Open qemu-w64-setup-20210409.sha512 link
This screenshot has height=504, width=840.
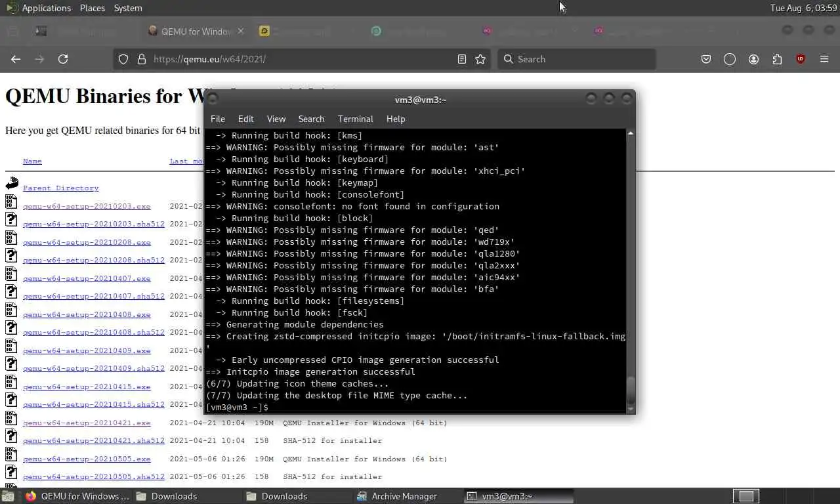(94, 368)
